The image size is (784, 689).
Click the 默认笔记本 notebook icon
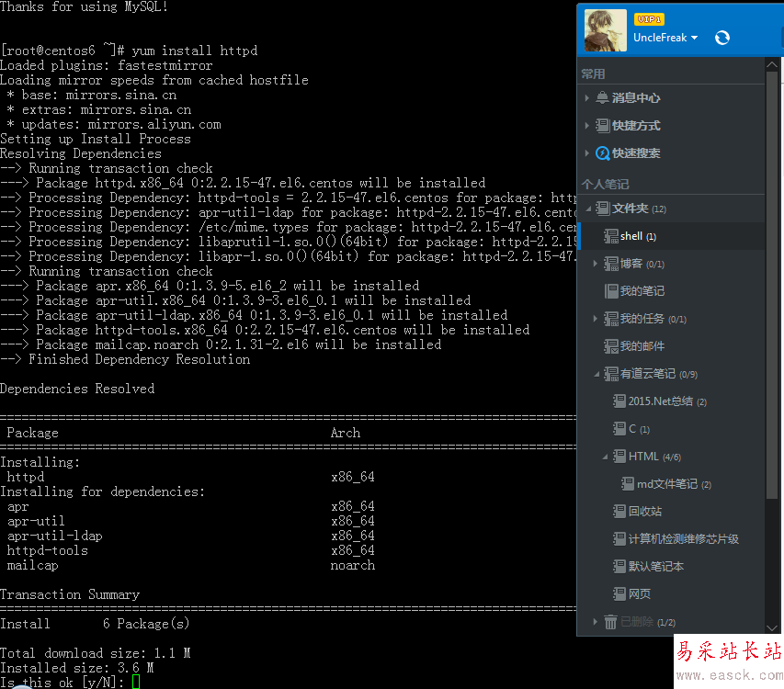(619, 566)
